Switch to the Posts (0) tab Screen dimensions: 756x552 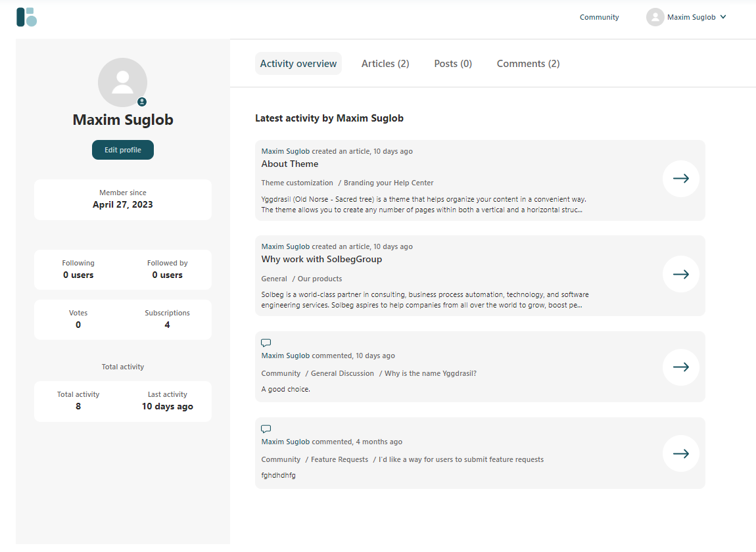click(453, 64)
